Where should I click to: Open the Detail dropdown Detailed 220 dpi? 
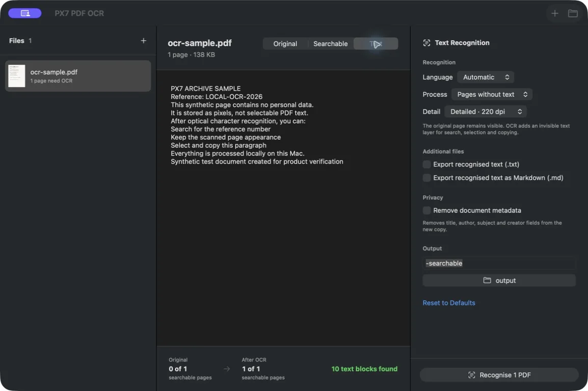tap(486, 111)
